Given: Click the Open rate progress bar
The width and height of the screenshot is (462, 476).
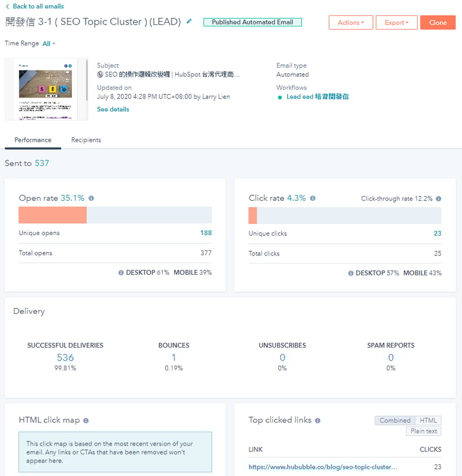Looking at the screenshot, I should [115, 215].
